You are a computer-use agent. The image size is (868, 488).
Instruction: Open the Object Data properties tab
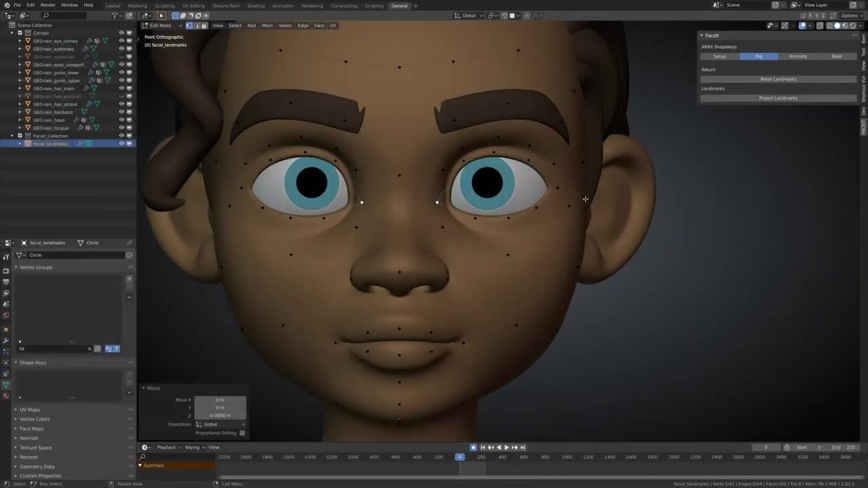tap(6, 385)
